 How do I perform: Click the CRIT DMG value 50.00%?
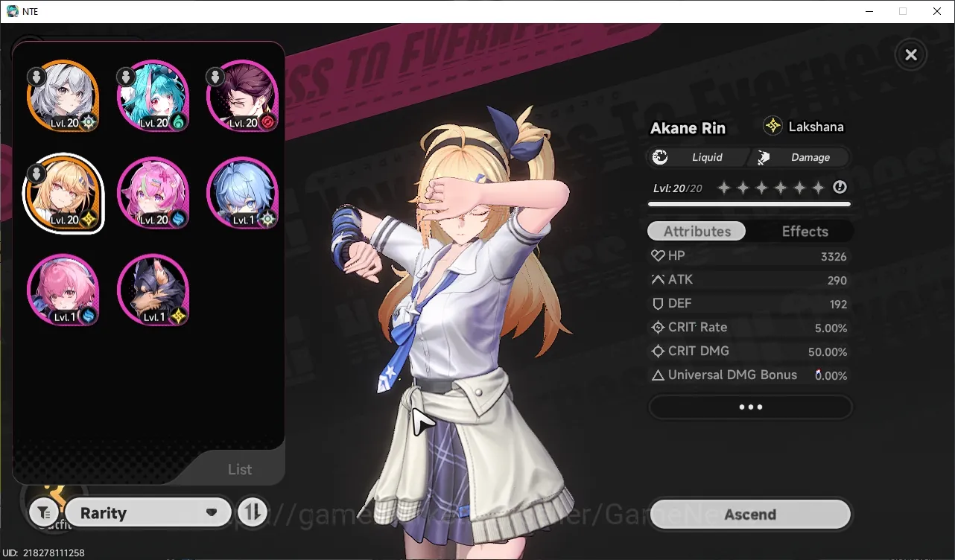pyautogui.click(x=828, y=352)
